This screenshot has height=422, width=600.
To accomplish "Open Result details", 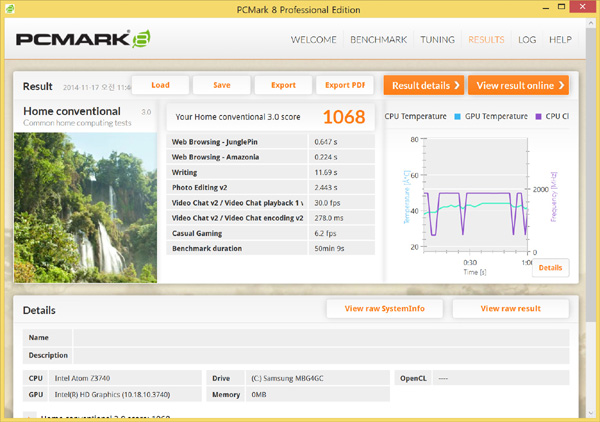I will click(x=424, y=85).
